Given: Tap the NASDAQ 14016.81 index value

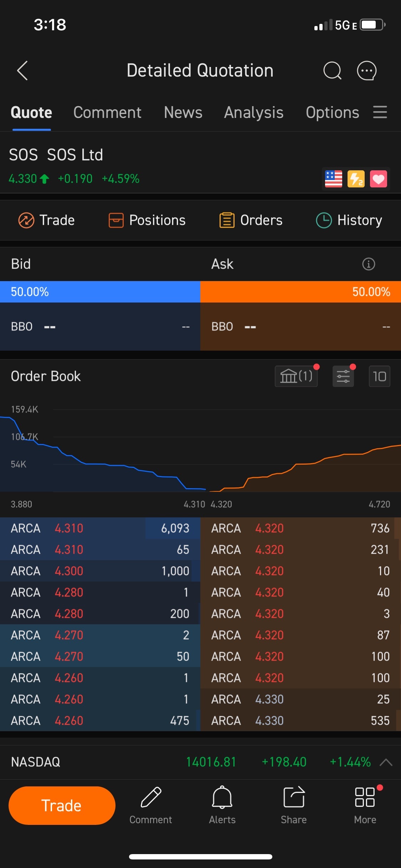Looking at the screenshot, I should tap(211, 762).
